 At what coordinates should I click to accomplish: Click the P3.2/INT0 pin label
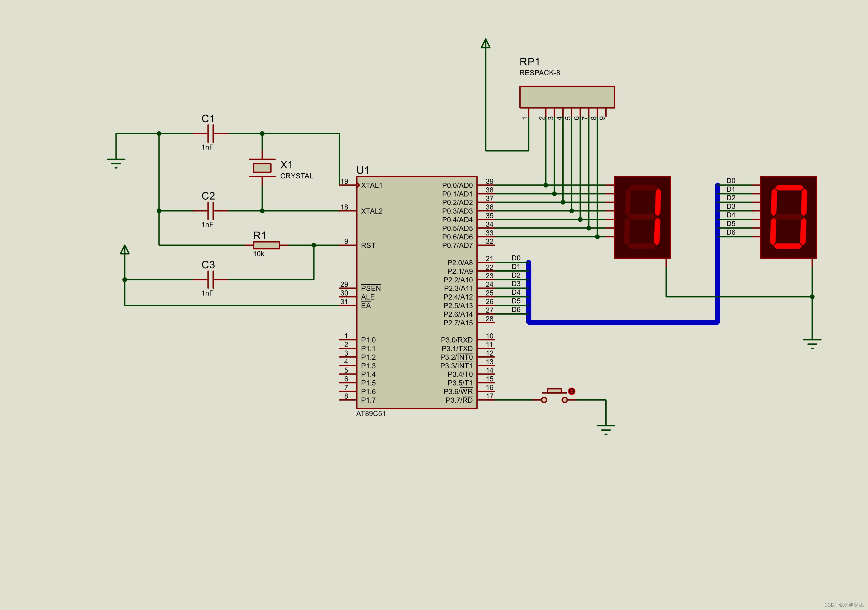tap(456, 357)
